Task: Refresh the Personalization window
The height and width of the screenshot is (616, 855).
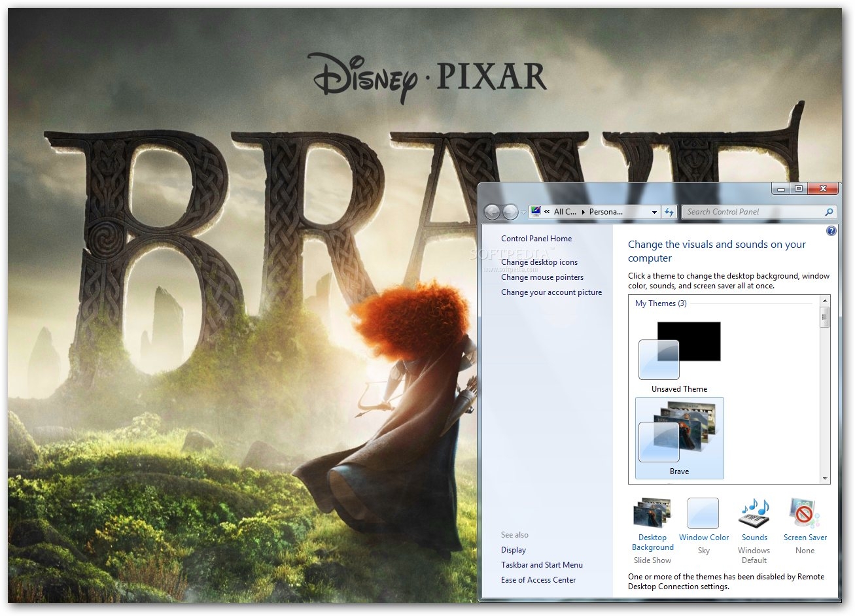Action: tap(669, 212)
